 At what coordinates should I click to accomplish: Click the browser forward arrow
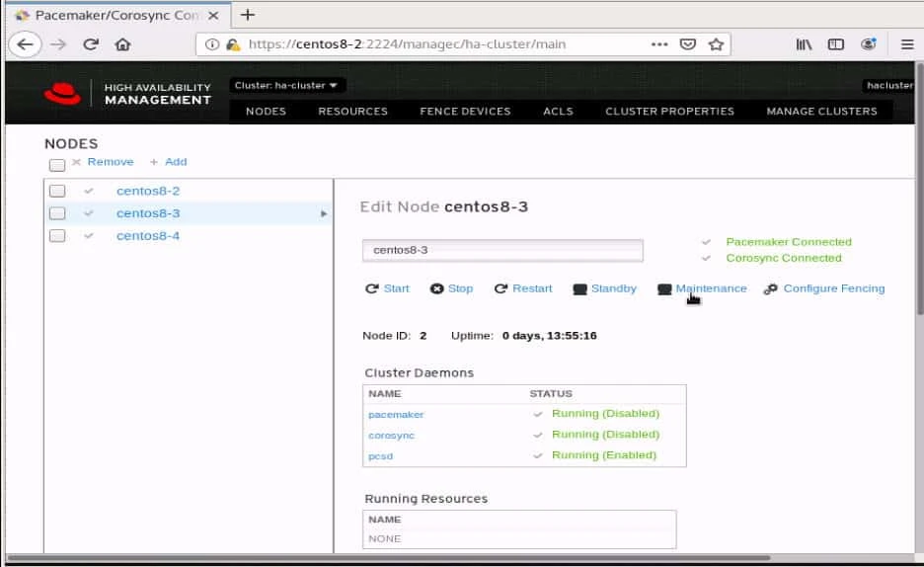57,44
